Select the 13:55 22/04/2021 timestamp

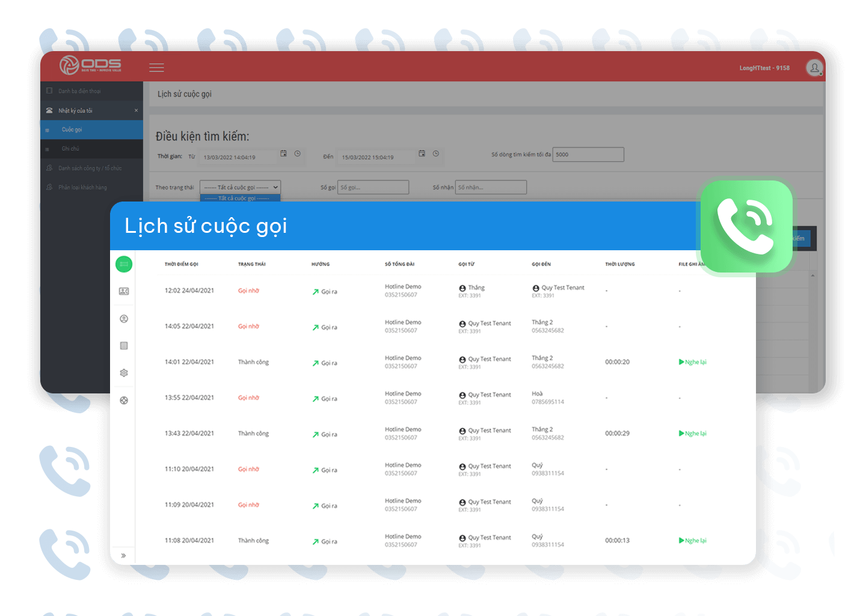point(189,398)
